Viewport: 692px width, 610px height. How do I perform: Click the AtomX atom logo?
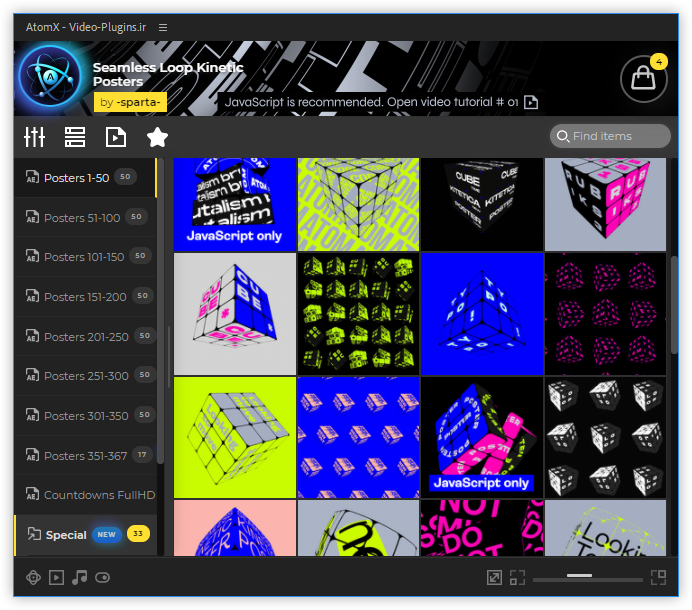[50, 78]
